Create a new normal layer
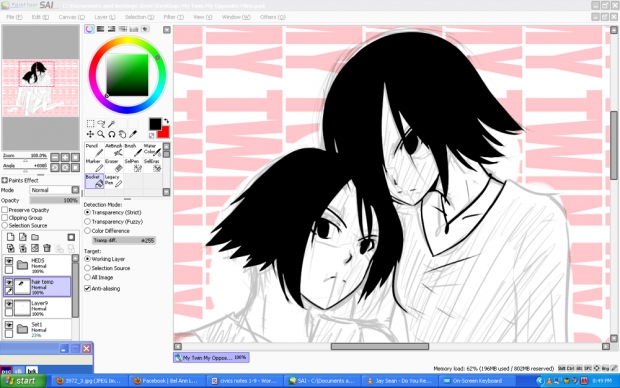Image resolution: width=620 pixels, height=388 pixels. [11, 237]
